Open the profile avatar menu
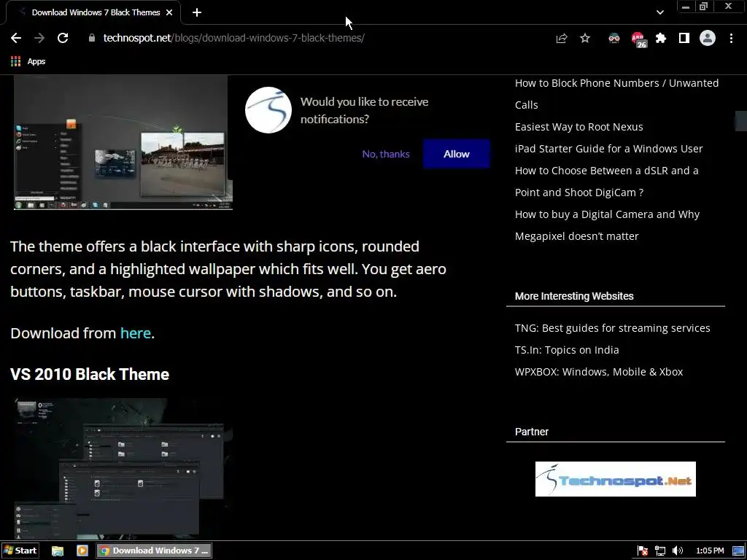 (x=708, y=38)
